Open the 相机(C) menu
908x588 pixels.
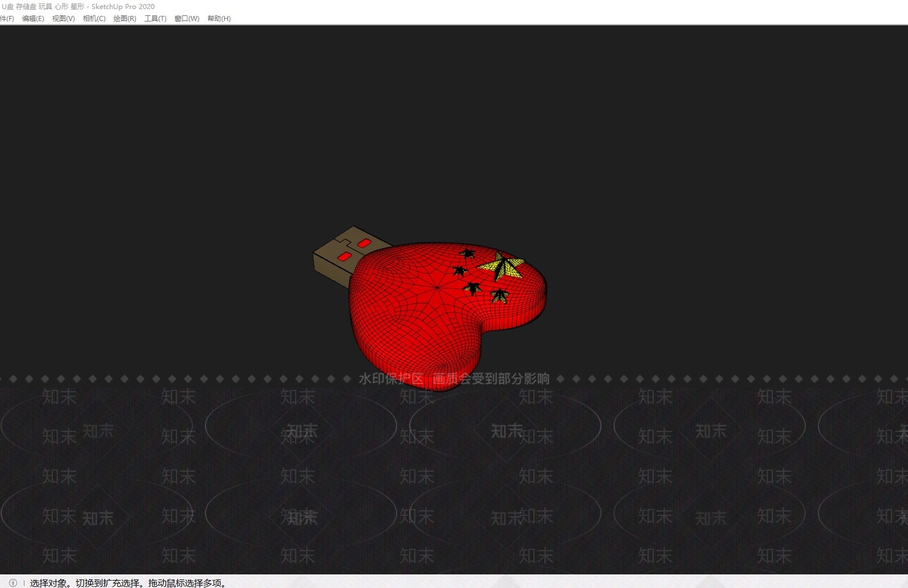tap(94, 19)
